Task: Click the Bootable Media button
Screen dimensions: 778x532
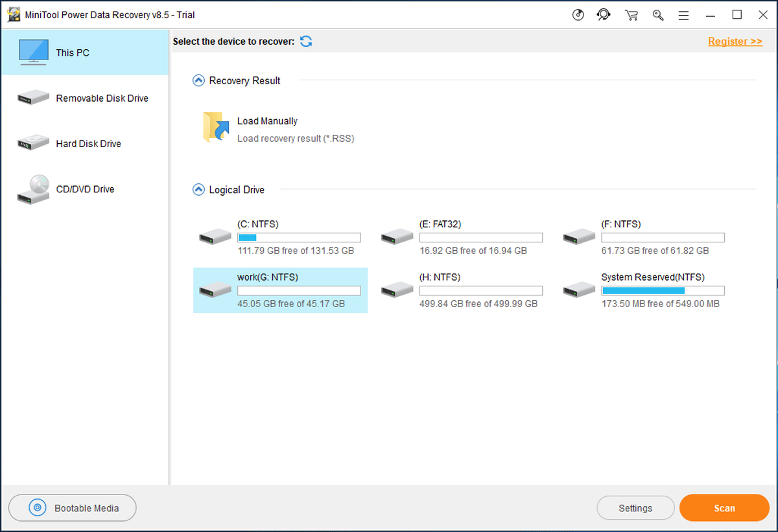Action: 73,508
